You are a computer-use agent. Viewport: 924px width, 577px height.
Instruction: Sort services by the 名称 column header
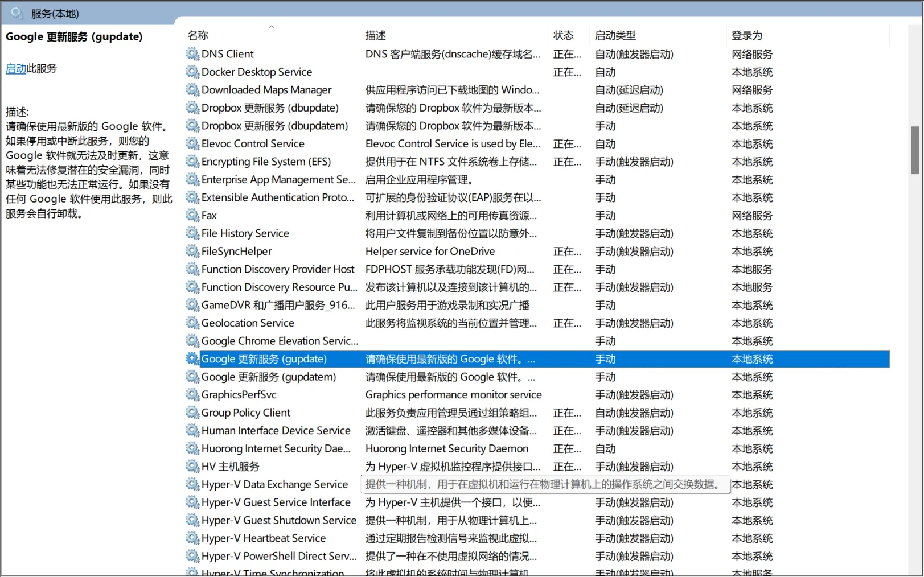click(x=198, y=35)
